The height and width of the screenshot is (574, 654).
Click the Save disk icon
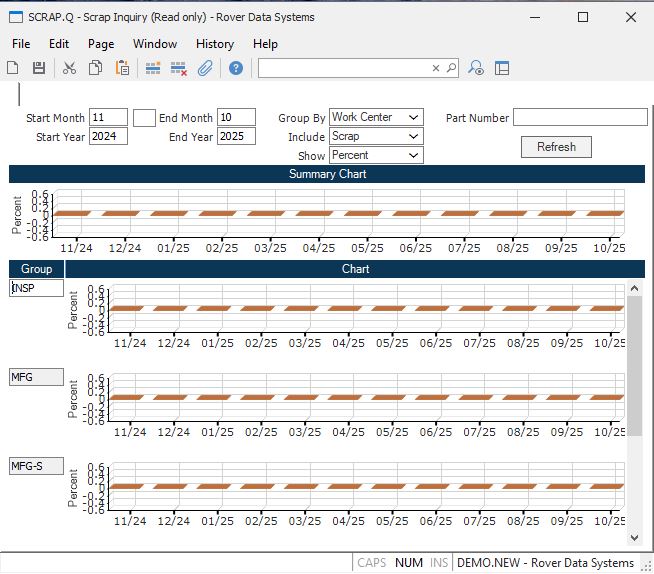(x=39, y=68)
